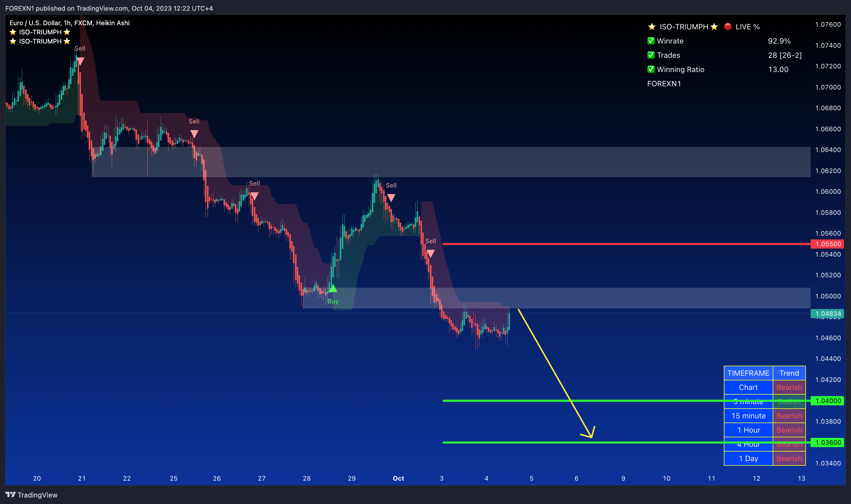Click the LIVE % label

(x=747, y=26)
